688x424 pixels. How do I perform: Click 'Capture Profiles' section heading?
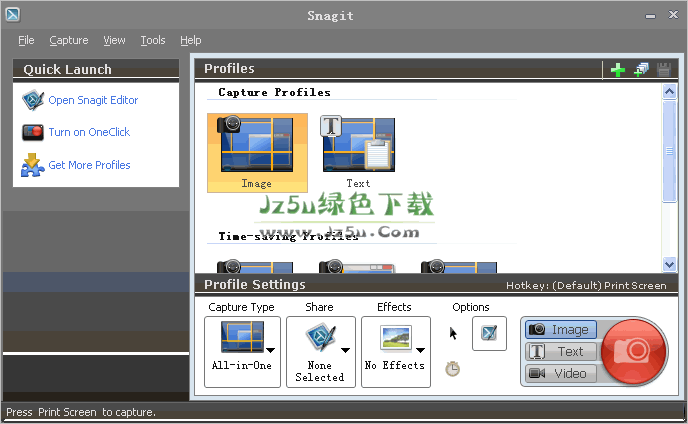[274, 92]
